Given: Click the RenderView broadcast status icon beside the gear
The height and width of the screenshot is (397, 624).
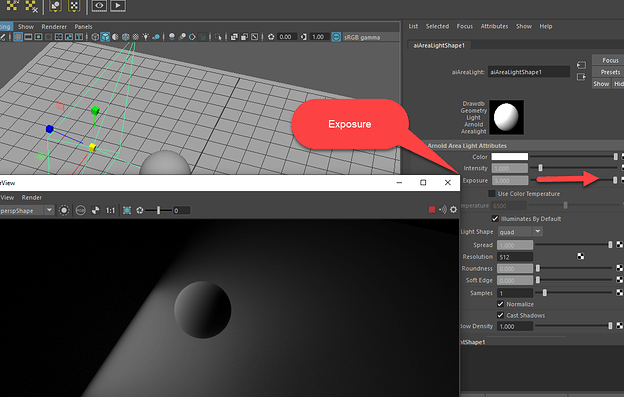Looking at the screenshot, I should click(443, 210).
